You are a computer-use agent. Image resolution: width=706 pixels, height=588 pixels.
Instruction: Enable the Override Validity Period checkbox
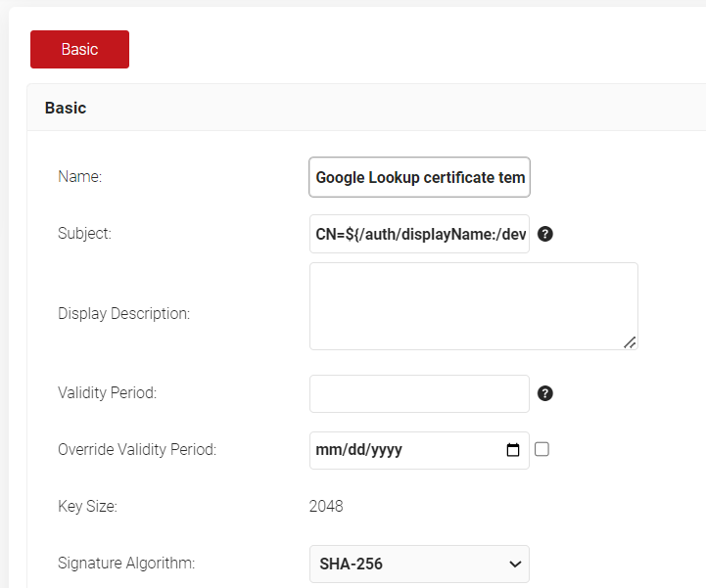click(542, 449)
